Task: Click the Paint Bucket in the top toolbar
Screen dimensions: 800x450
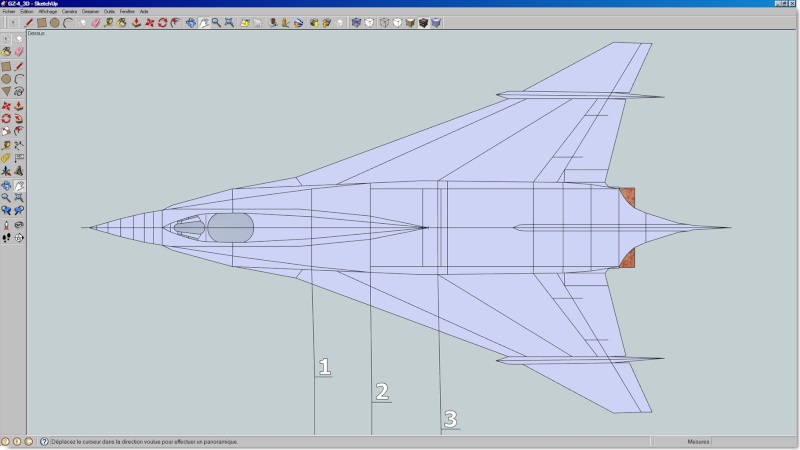Action: pos(121,22)
